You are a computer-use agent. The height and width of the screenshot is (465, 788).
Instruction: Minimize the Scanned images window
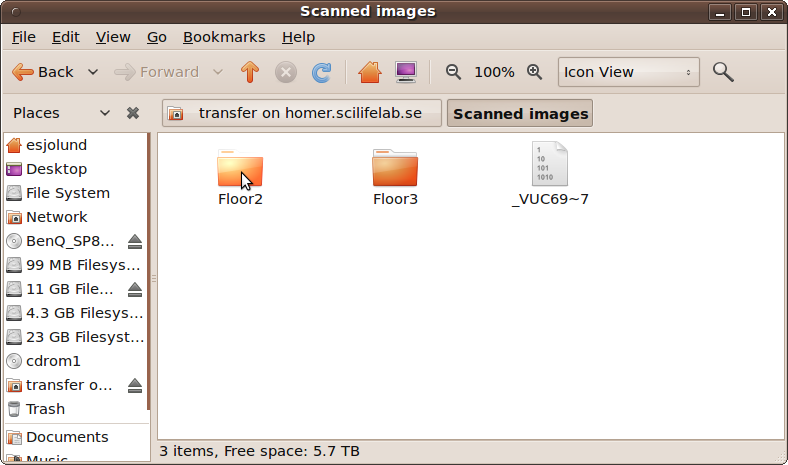pyautogui.click(x=720, y=12)
